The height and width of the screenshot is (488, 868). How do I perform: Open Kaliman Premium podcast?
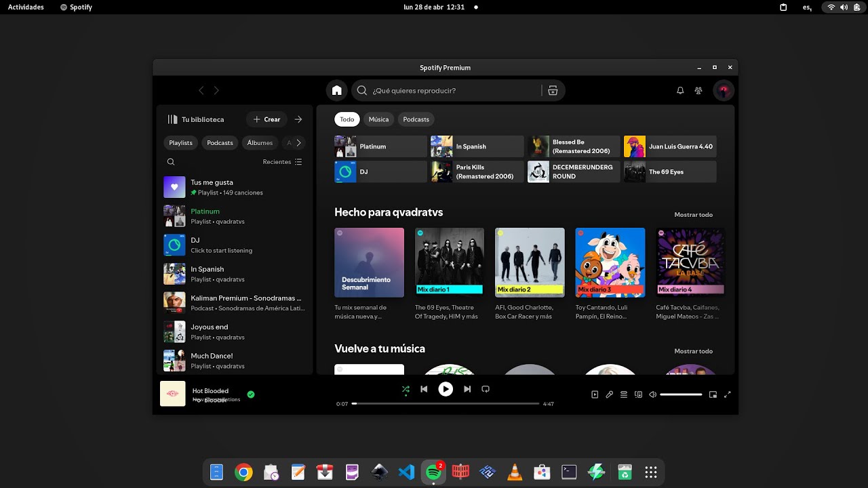(x=235, y=303)
